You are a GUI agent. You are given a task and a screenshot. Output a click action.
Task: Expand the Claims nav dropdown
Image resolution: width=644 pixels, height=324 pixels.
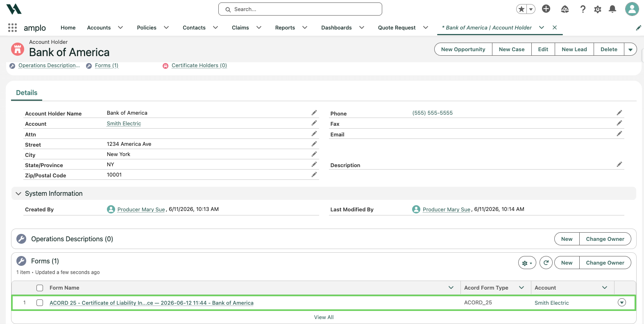point(259,27)
